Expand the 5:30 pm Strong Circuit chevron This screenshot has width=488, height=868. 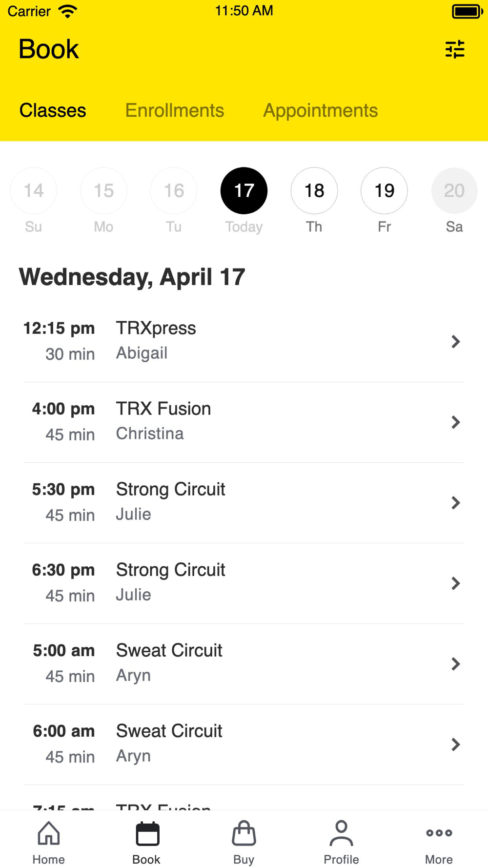pyautogui.click(x=455, y=503)
